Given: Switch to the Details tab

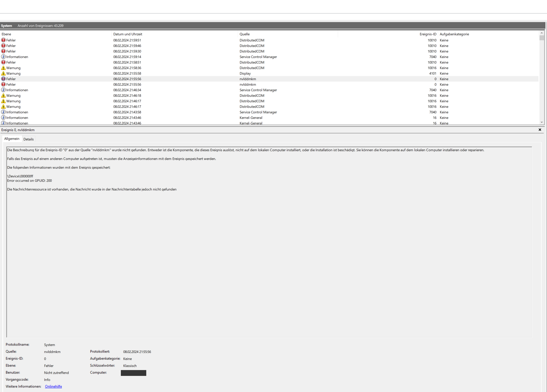Looking at the screenshot, I should click(x=29, y=139).
